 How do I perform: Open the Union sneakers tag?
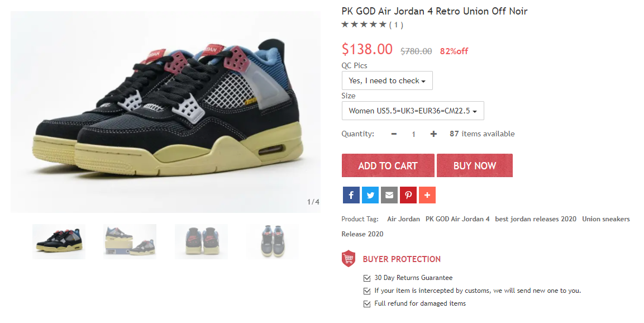pyautogui.click(x=606, y=219)
